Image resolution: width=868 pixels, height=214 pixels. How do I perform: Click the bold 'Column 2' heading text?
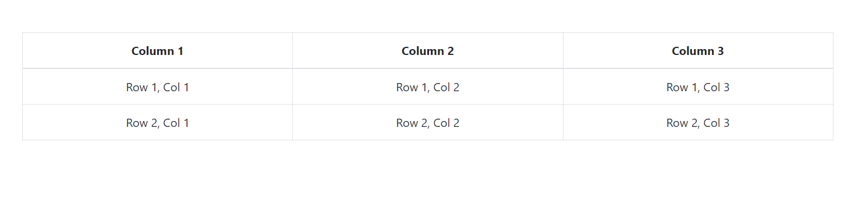pyautogui.click(x=428, y=51)
